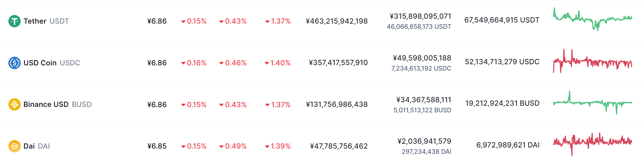Screen dimensions: 644x163
Task: Click the Dai coin logo icon
Action: click(x=14, y=146)
